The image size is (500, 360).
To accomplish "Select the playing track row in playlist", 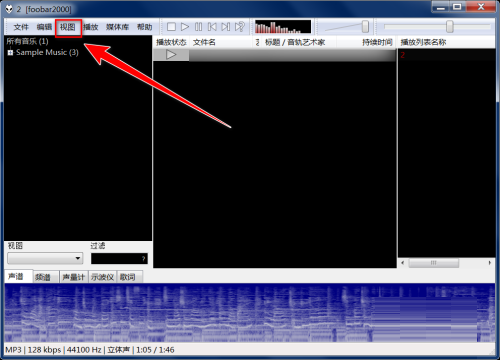I will pos(274,55).
